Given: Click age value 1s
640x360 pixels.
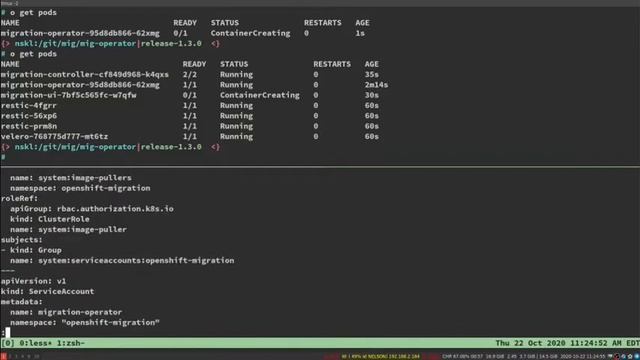Looking at the screenshot, I should (x=360, y=33).
